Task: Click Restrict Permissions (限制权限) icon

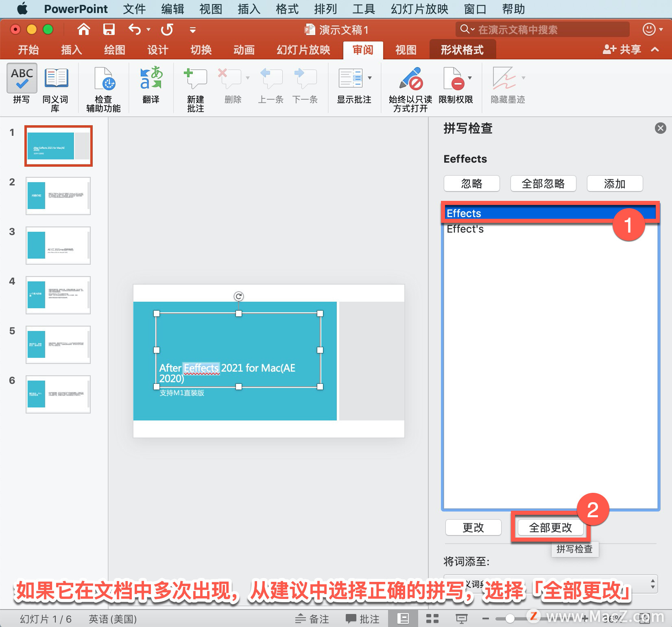Action: 454,78
